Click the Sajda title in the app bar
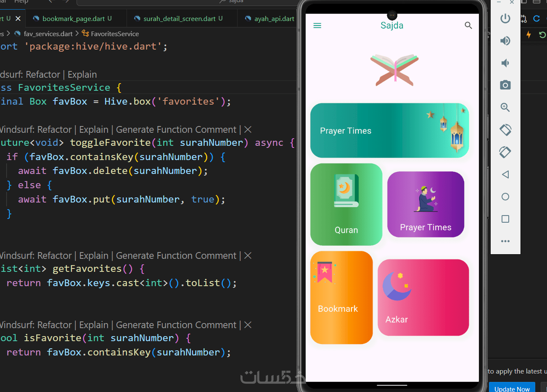Viewport: 547px width, 392px height. [392, 26]
